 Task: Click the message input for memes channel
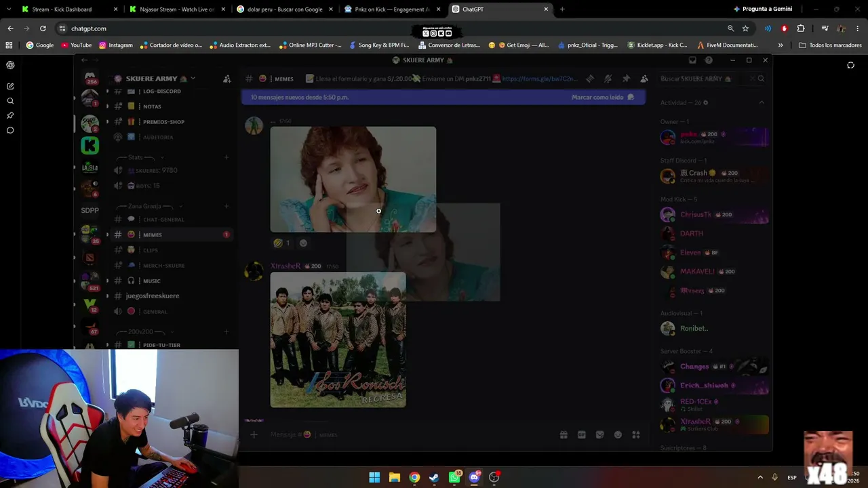click(x=407, y=434)
